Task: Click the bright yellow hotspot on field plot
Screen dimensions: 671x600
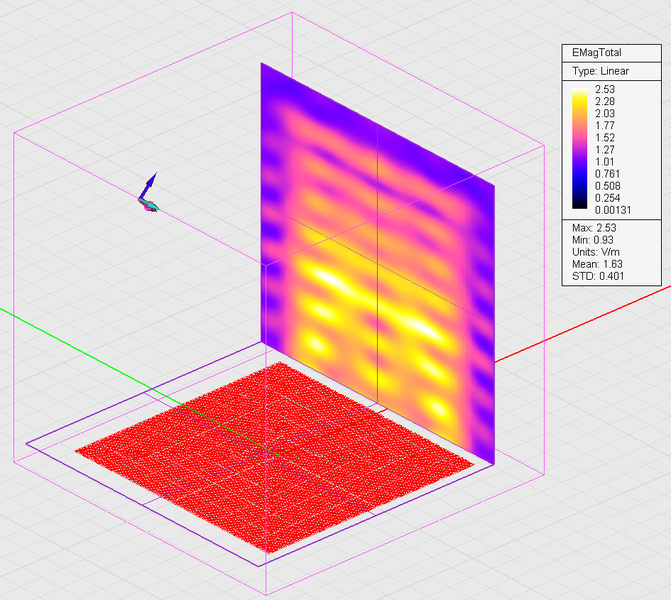Action: pos(325,278)
